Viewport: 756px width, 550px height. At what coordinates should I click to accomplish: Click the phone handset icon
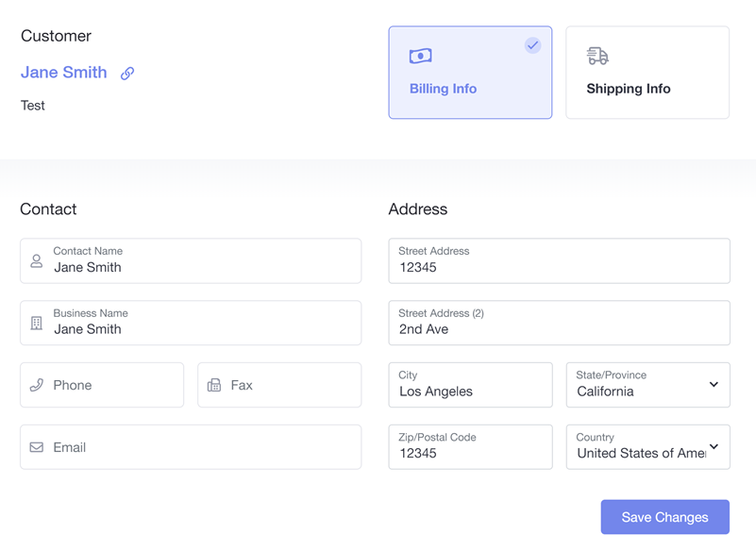37,385
